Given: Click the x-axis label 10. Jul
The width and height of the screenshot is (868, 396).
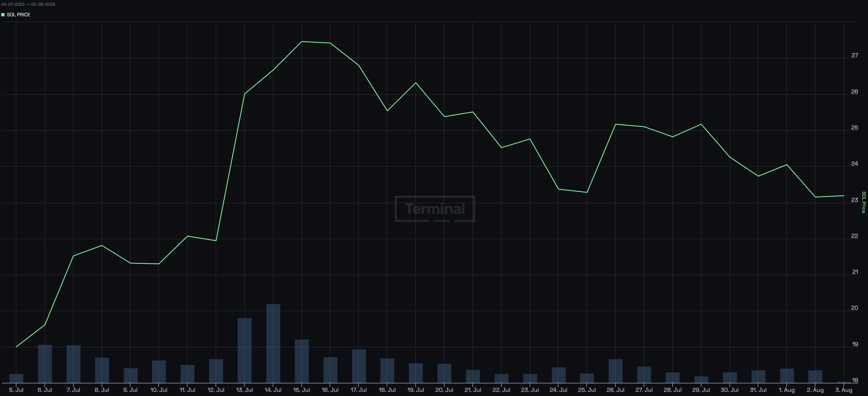Looking at the screenshot, I should click(159, 390).
